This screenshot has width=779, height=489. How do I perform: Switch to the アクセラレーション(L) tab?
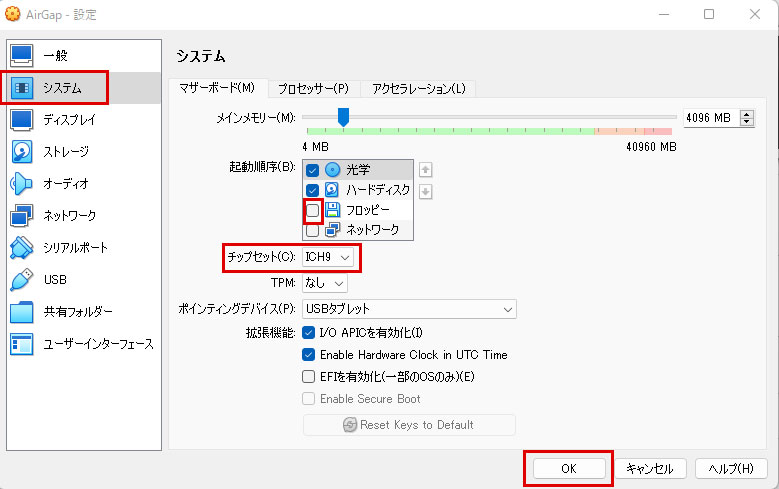pos(419,89)
